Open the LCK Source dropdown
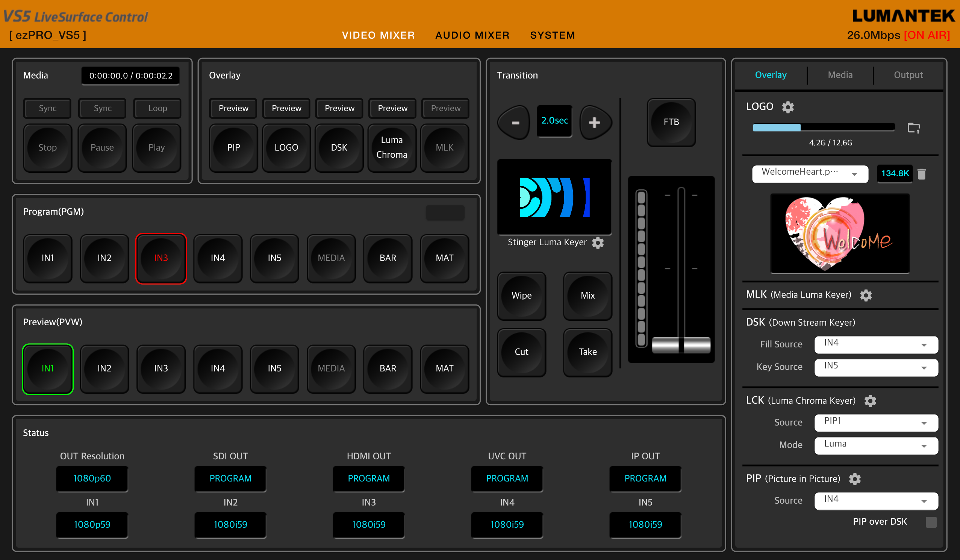Viewport: 960px width, 560px height. 876,423
